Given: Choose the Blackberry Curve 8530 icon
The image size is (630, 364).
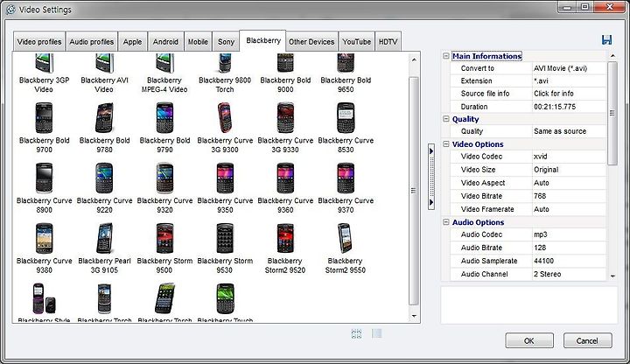Looking at the screenshot, I should pos(346,118).
